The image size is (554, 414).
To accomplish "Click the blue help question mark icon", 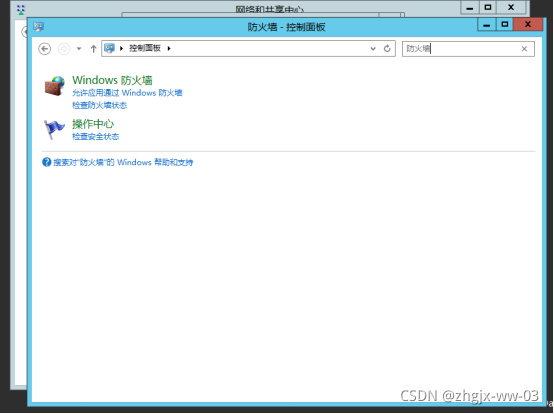I will point(47,162).
